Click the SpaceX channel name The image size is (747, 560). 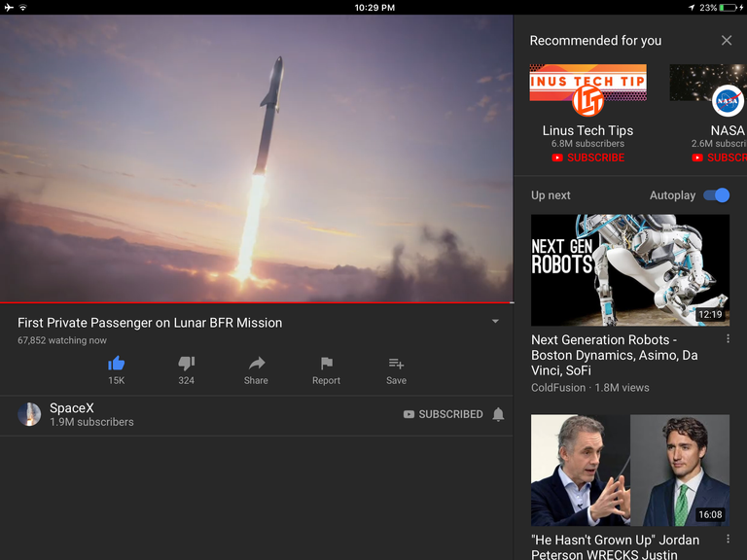click(72, 408)
